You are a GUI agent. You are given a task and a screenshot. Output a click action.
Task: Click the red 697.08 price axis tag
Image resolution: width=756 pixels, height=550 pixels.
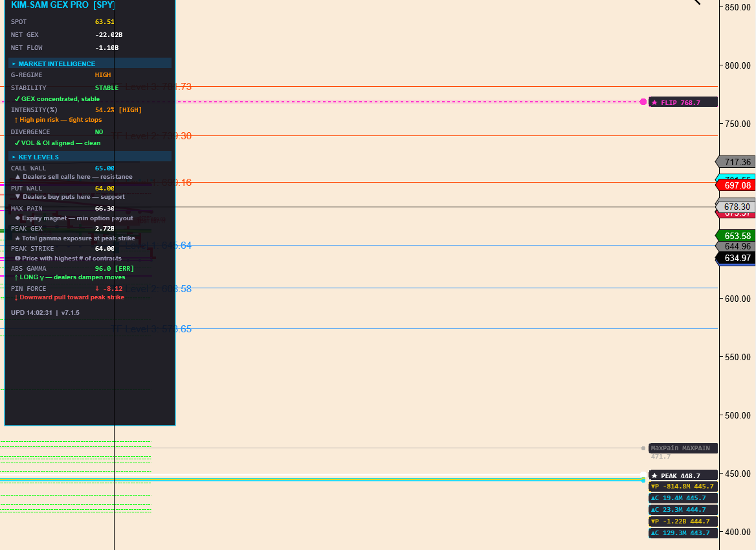tap(737, 186)
